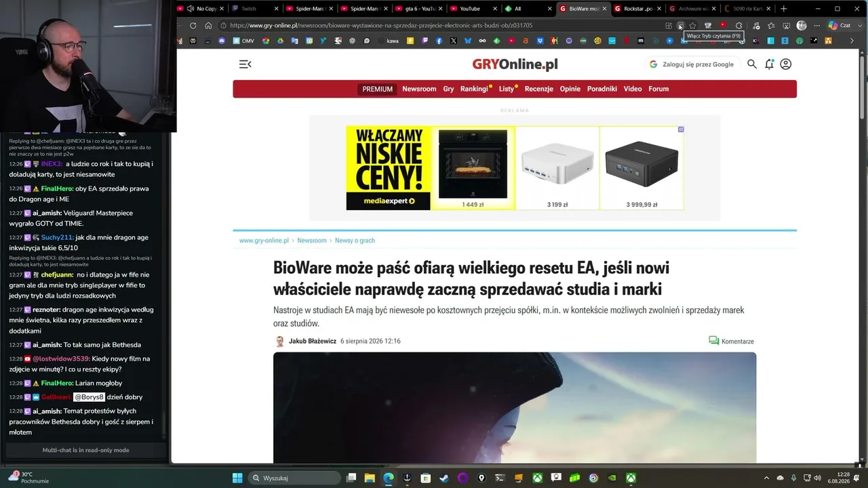Open the 1 449 zł oven ad product

click(473, 168)
